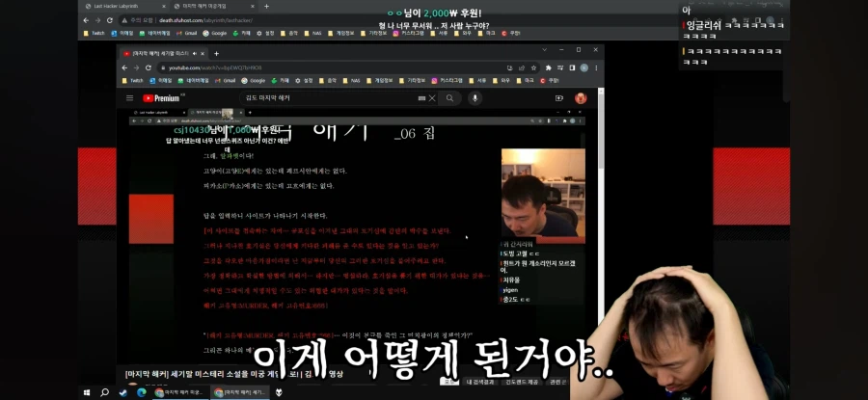Select the 모두 filter chip
This screenshot has height=400, width=868.
[x=449, y=382]
